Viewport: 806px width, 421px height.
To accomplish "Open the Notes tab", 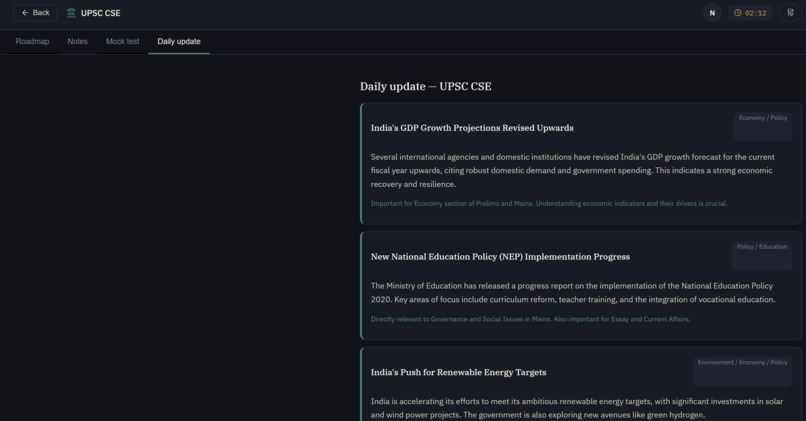I will (78, 42).
